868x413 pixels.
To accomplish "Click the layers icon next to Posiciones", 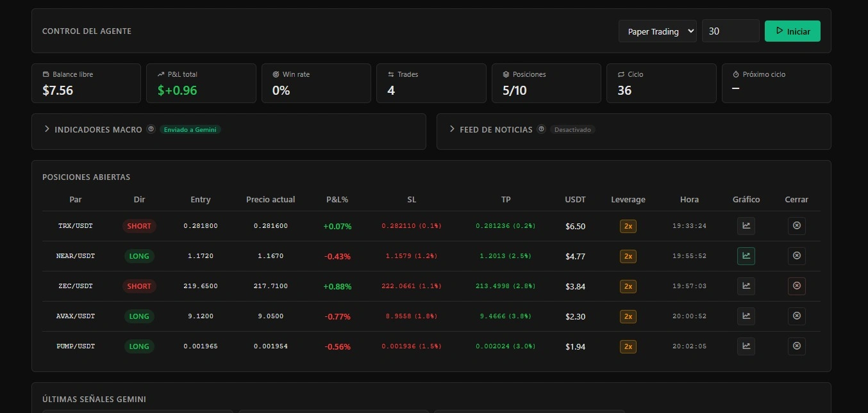I will coord(506,74).
